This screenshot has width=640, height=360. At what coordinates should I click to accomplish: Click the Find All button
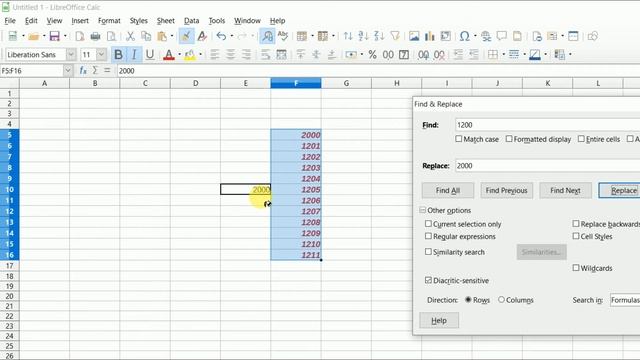coord(448,190)
